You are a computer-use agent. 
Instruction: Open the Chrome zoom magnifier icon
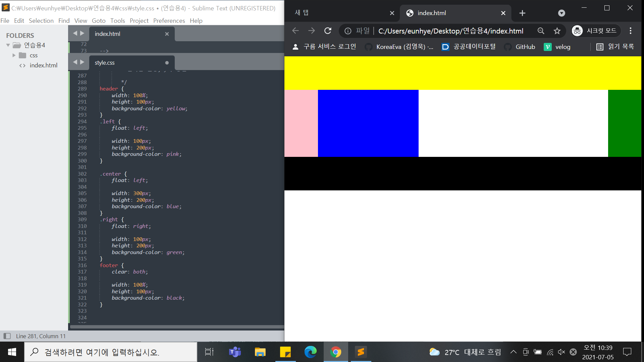coord(541,31)
